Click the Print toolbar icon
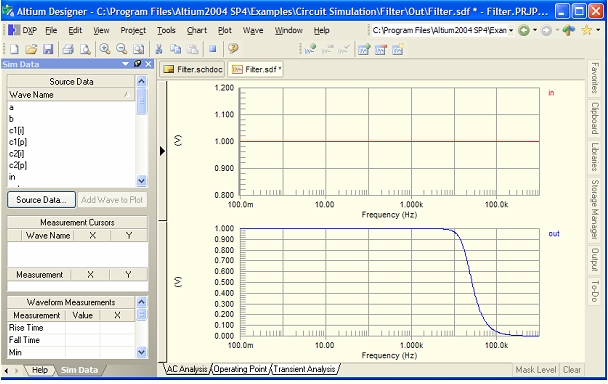Image resolution: width=608 pixels, height=384 pixels. pyautogui.click(x=68, y=49)
